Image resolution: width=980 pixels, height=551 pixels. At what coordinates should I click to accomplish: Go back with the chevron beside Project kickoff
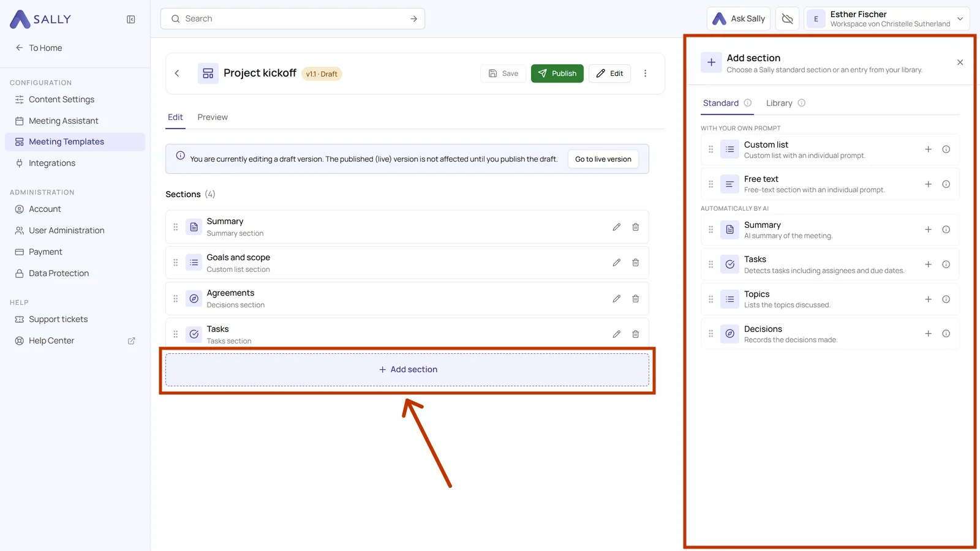(x=177, y=73)
